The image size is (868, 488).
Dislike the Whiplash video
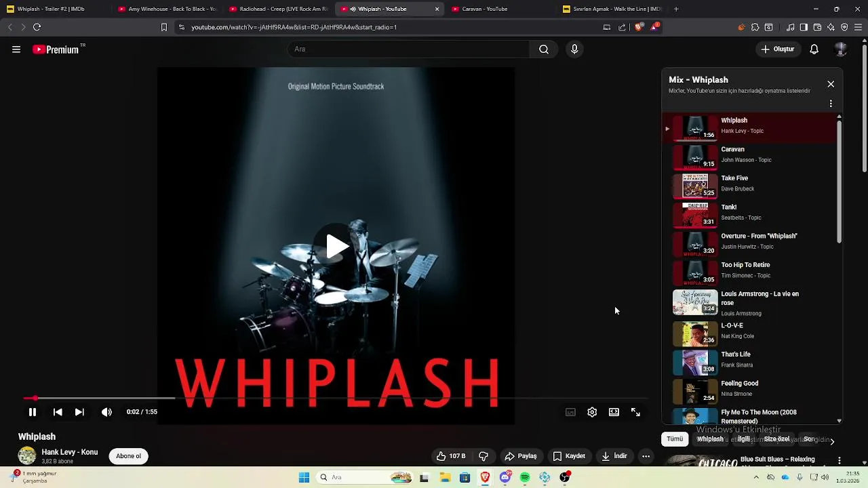click(484, 456)
